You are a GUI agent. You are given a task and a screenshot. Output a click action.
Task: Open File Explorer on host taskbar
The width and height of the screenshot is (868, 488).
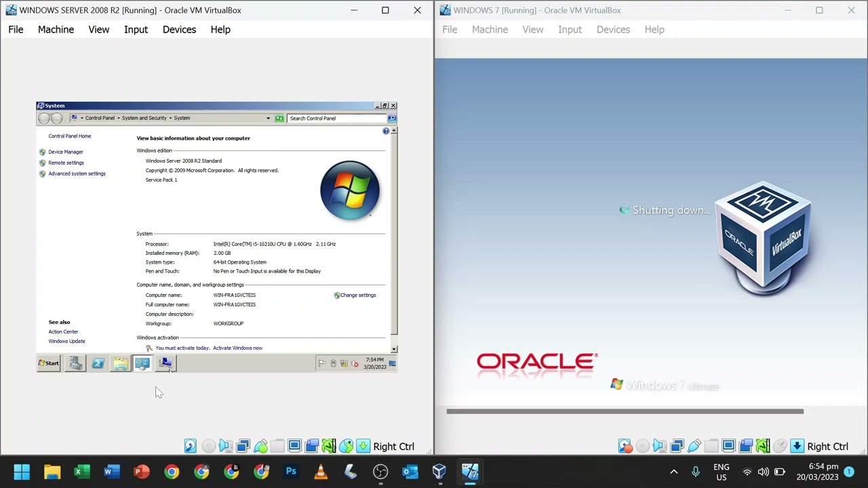pyautogui.click(x=52, y=472)
